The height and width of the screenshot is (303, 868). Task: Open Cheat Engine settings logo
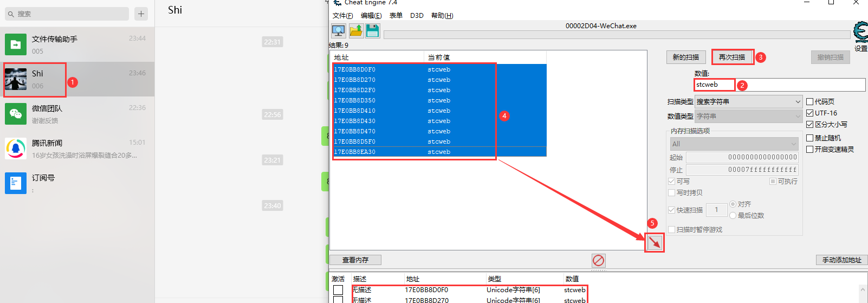pos(860,33)
